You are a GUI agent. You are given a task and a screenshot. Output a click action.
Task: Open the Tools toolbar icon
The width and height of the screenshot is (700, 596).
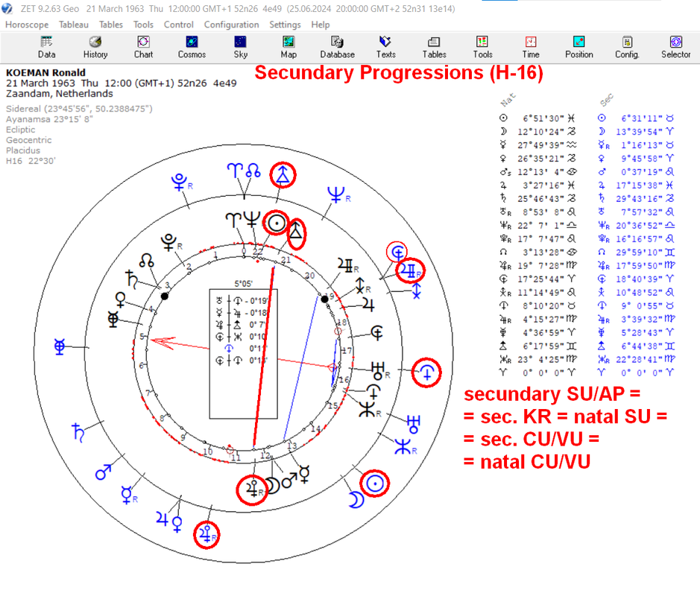pyautogui.click(x=482, y=47)
